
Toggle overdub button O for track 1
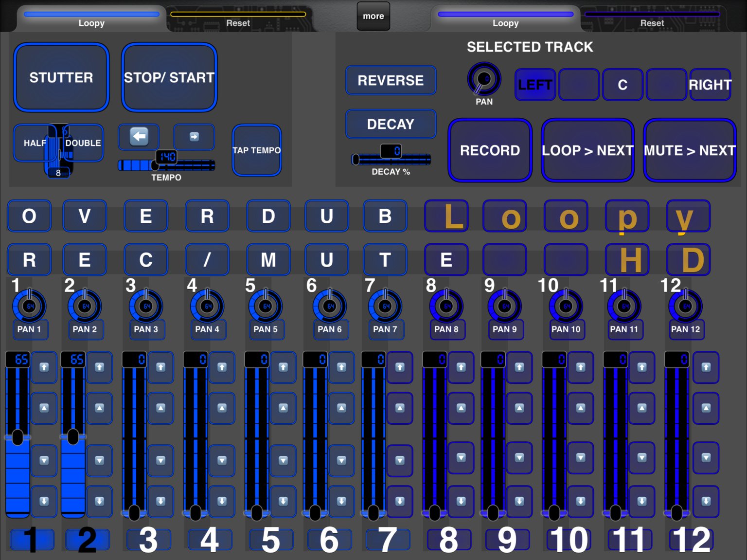[29, 216]
